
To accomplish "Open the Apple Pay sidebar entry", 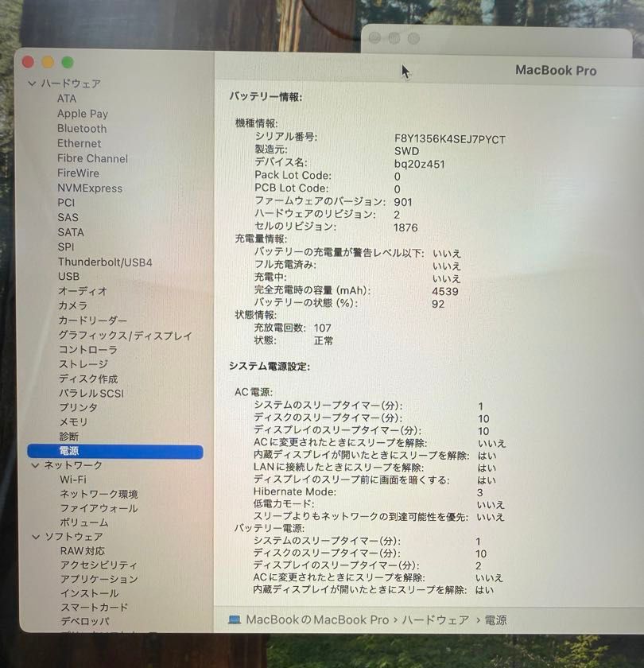I will coord(83,114).
